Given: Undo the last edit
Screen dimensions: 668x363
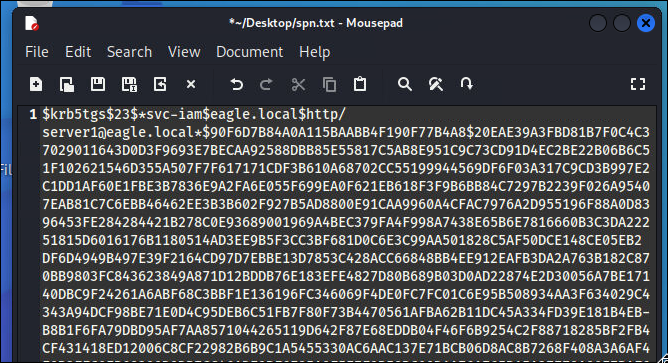Looking at the screenshot, I should click(236, 84).
